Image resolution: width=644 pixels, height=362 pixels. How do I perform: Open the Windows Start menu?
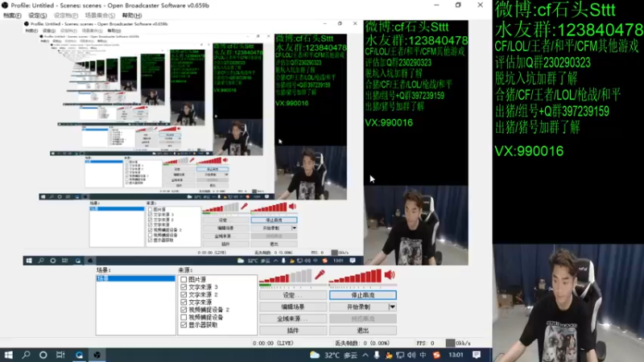click(x=8, y=355)
